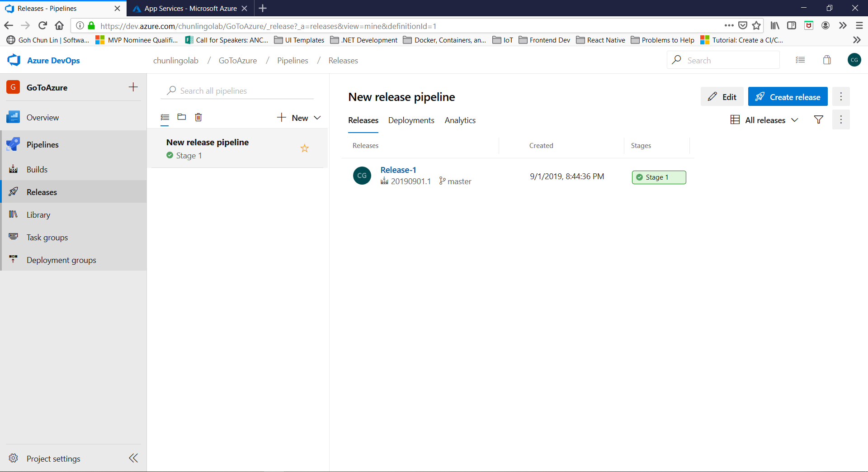Open the All releases view dropdown
This screenshot has height=472, width=868.
pos(764,120)
